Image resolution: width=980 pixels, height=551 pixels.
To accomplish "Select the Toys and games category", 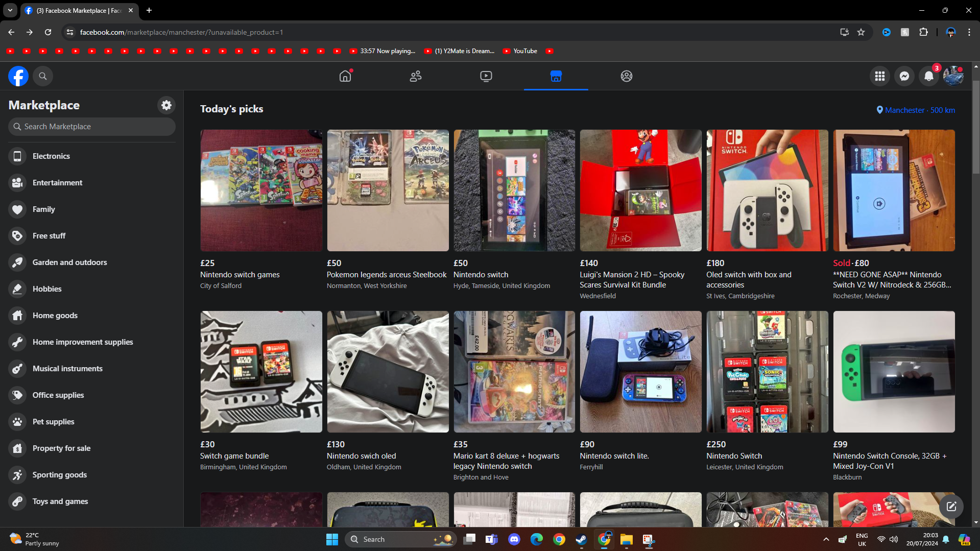I will (x=60, y=501).
